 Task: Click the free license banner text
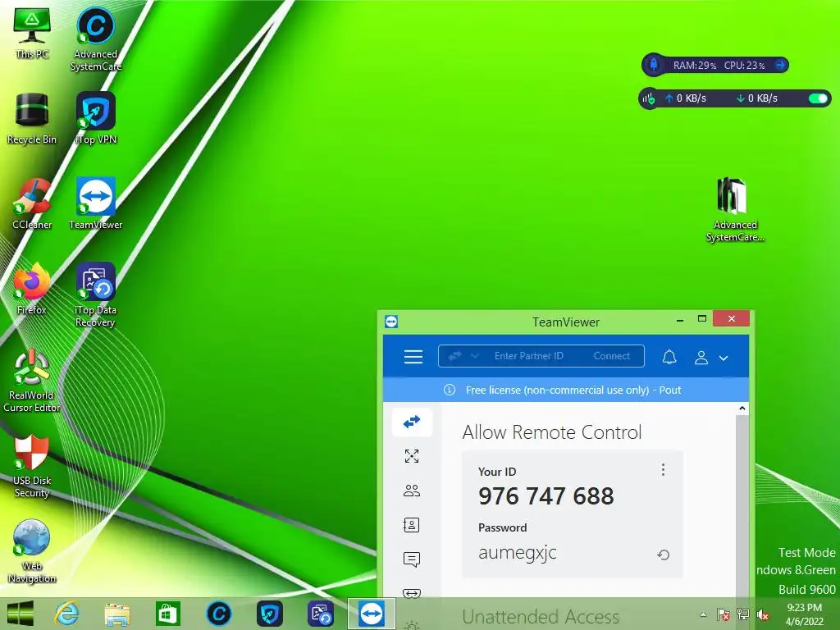point(573,390)
